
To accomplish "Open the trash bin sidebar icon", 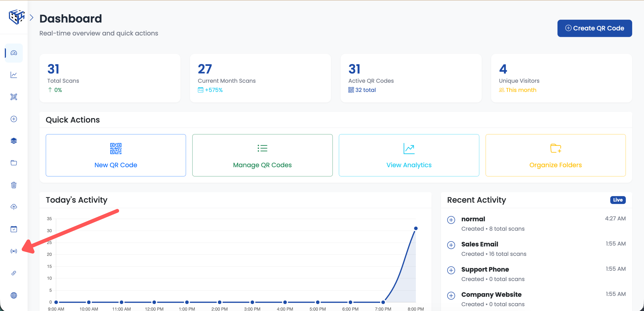I will 14,185.
